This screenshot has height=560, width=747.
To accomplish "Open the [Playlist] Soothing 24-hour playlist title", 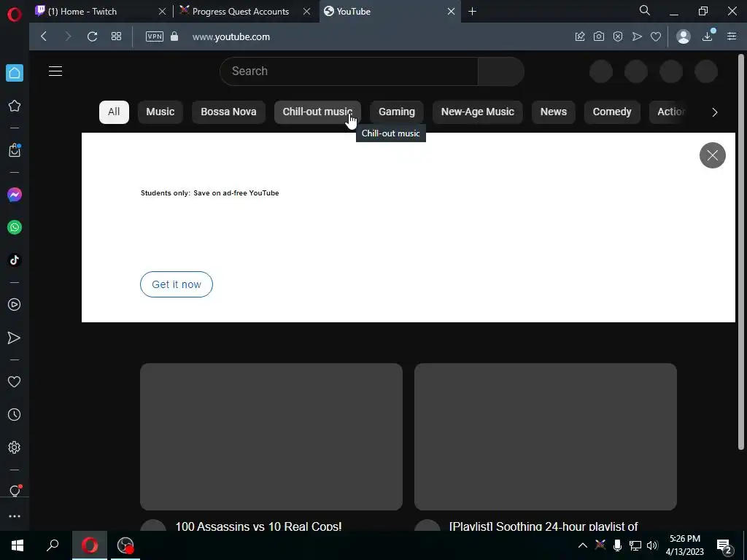I will coord(543,526).
